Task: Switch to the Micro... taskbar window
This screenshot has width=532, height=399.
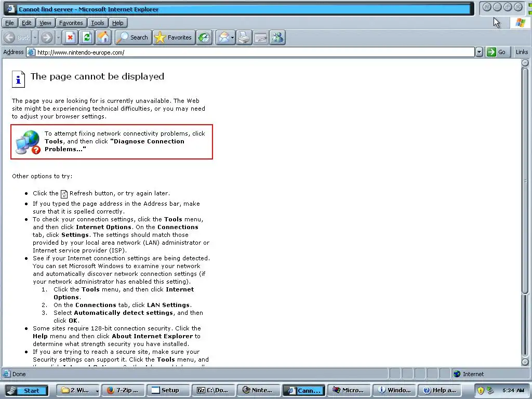Action: (349, 390)
